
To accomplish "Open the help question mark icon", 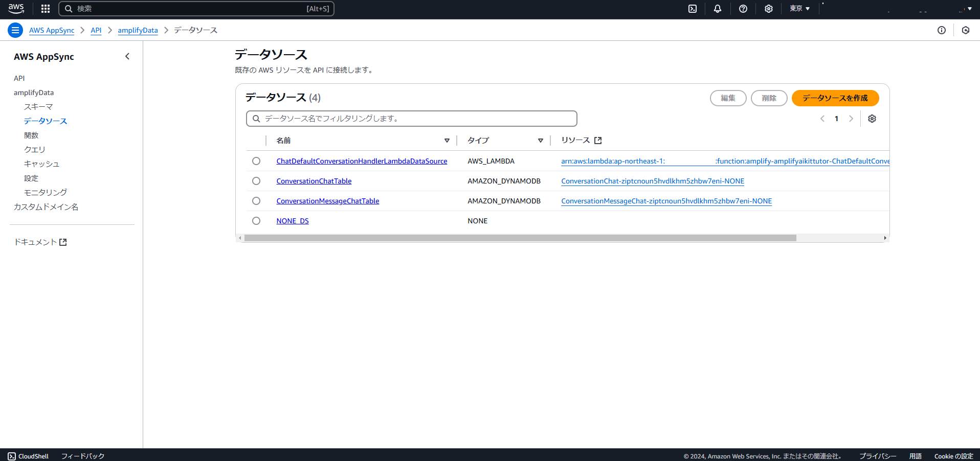I will 743,9.
